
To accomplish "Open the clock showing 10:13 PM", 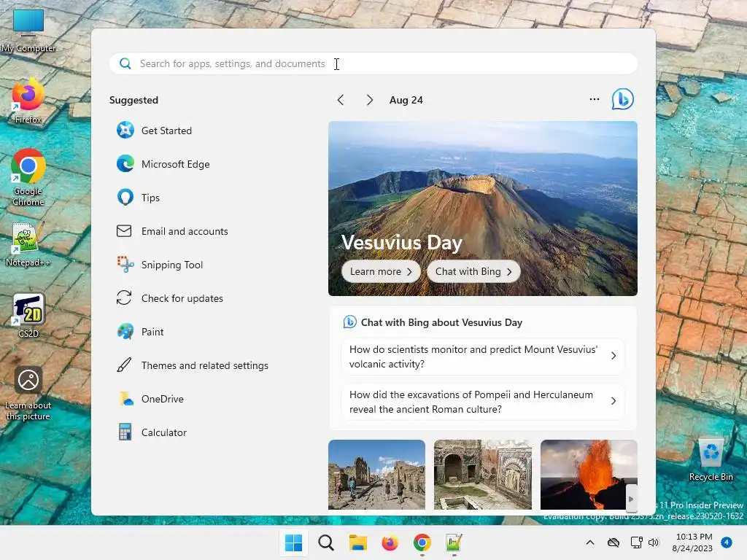I will coord(693,542).
